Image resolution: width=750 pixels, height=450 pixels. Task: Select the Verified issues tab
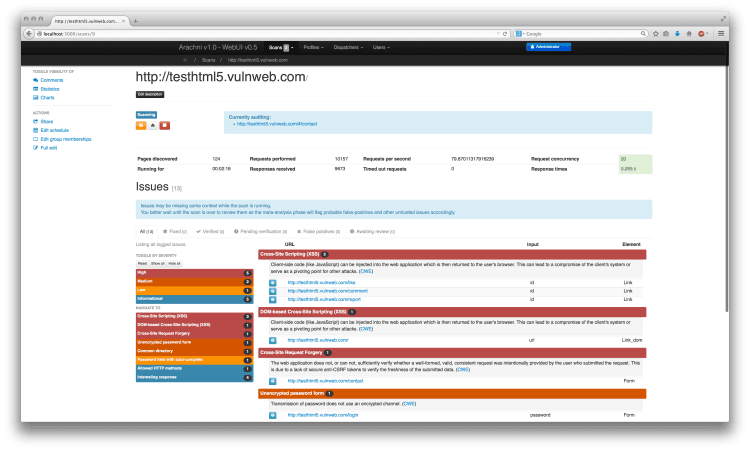(x=210, y=231)
